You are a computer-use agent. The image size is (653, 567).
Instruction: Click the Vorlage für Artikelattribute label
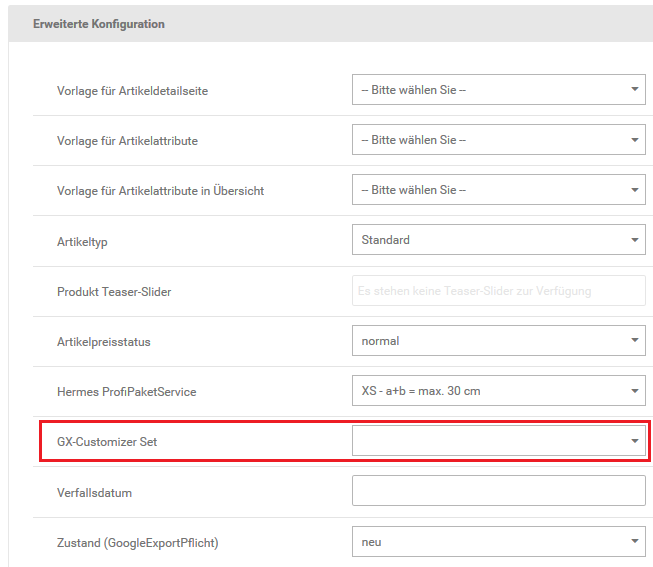pyautogui.click(x=127, y=141)
